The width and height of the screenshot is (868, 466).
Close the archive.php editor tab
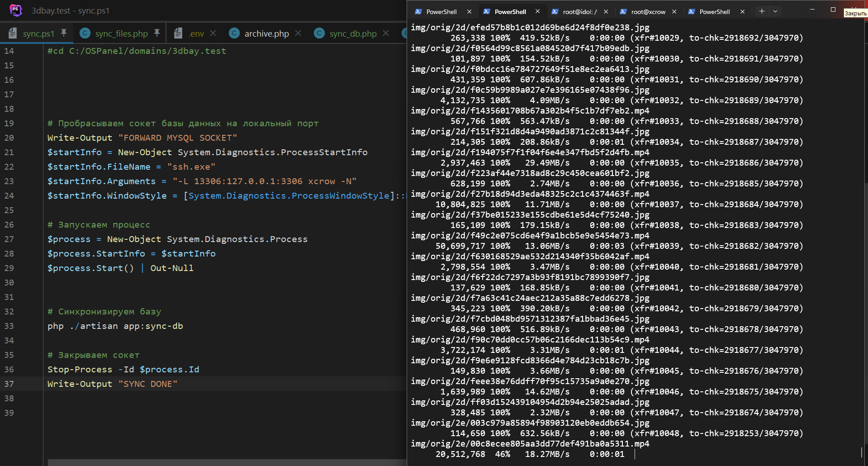tap(298, 33)
